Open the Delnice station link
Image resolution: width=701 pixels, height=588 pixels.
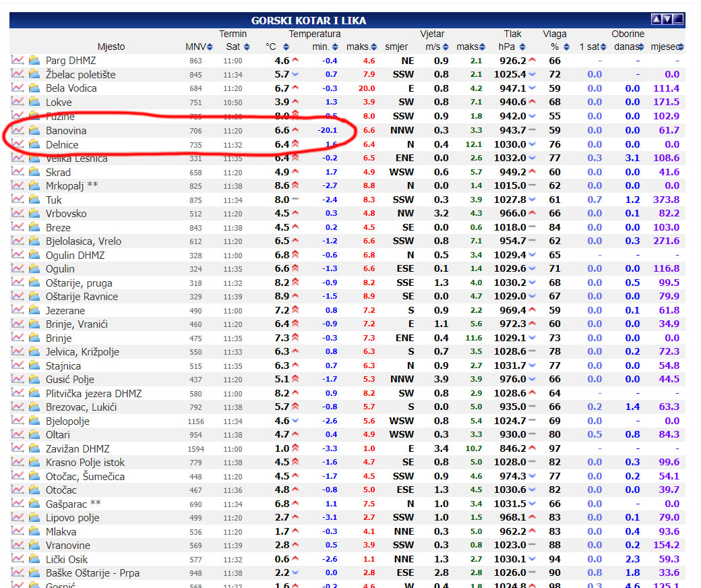(62, 144)
